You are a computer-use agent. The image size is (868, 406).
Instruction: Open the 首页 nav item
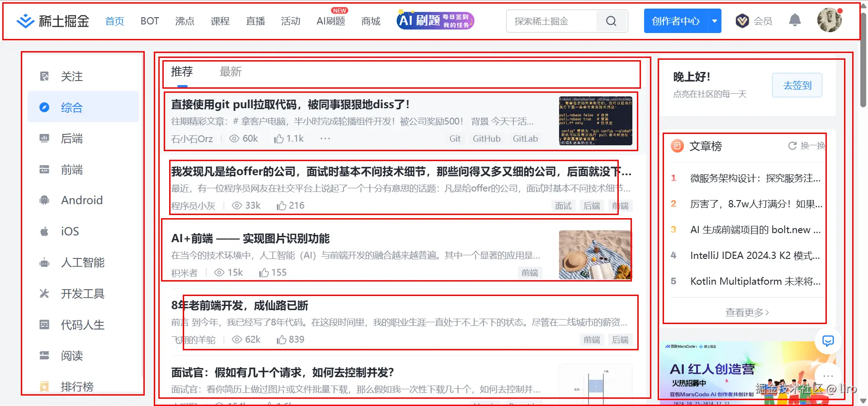click(114, 21)
